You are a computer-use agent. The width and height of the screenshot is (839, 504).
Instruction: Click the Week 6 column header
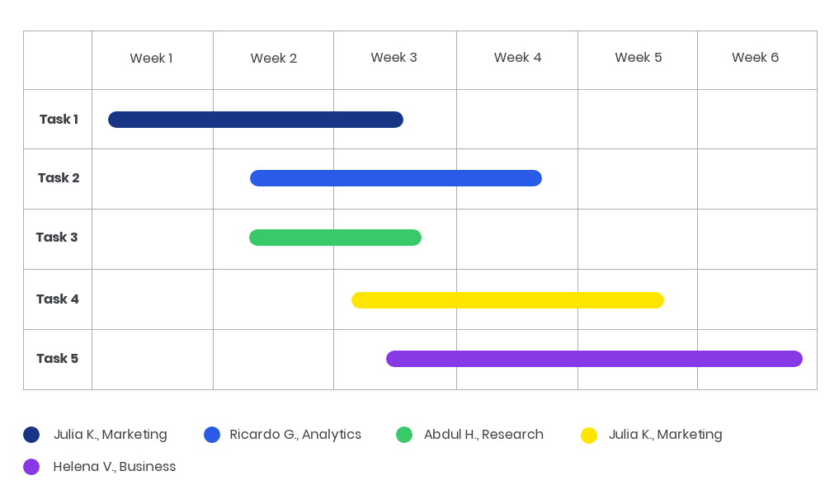(755, 58)
